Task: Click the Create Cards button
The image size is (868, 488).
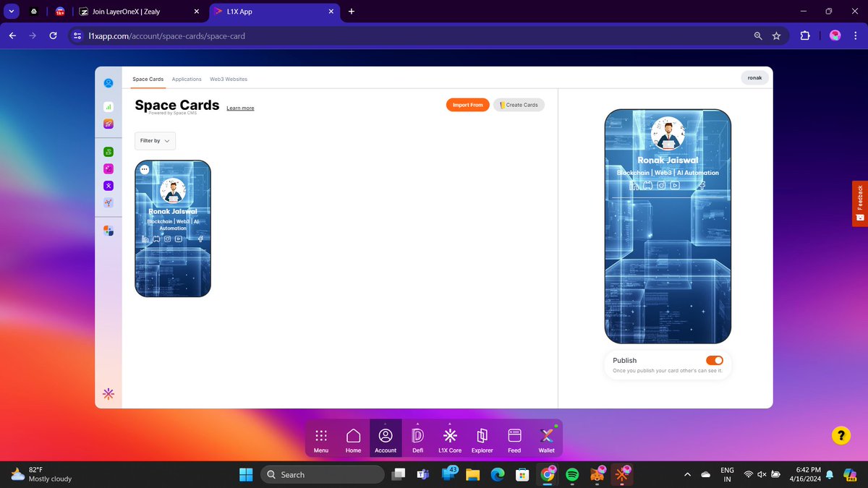Action: [x=519, y=105]
